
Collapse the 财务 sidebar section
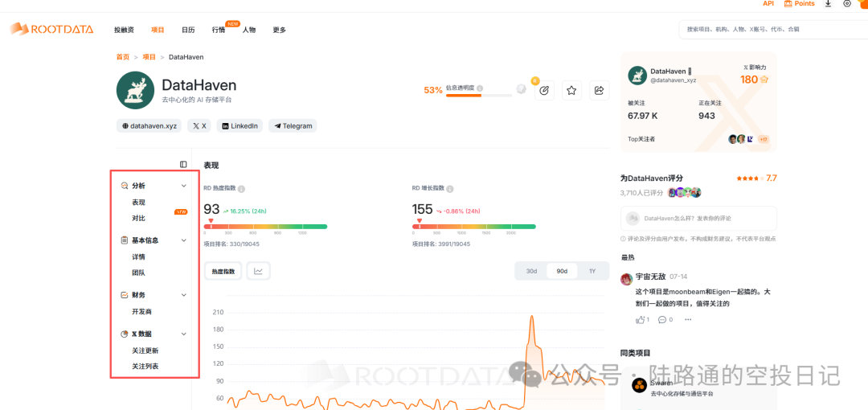184,295
